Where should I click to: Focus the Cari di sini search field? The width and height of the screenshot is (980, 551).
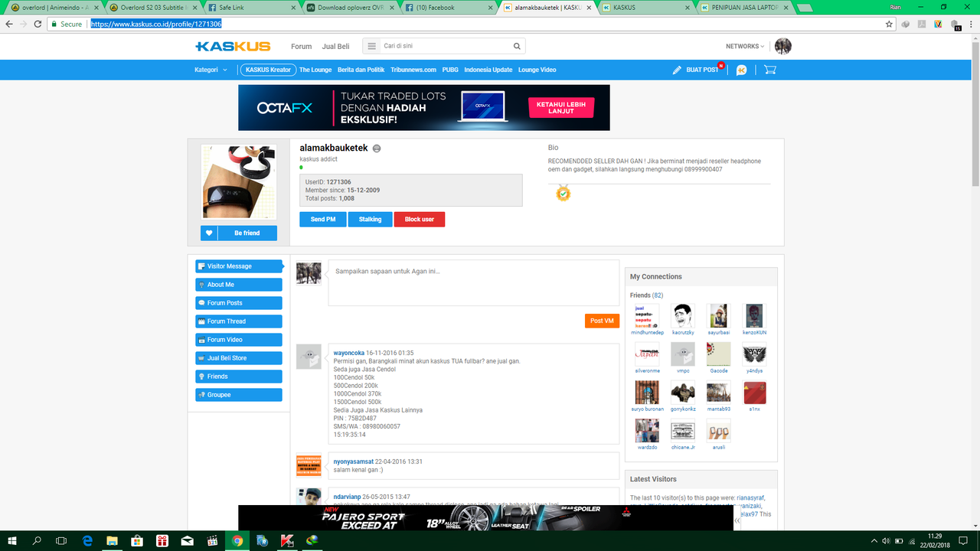[446, 46]
